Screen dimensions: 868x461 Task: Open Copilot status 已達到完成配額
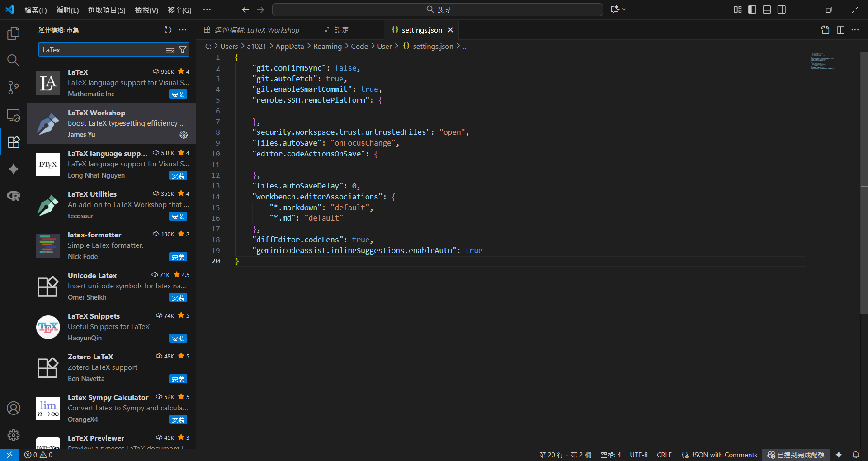point(796,455)
